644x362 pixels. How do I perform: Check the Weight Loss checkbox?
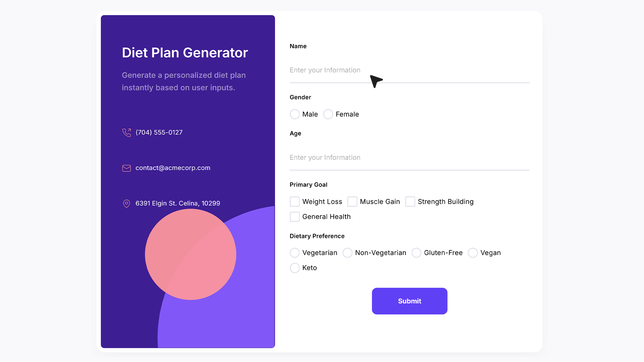click(294, 202)
